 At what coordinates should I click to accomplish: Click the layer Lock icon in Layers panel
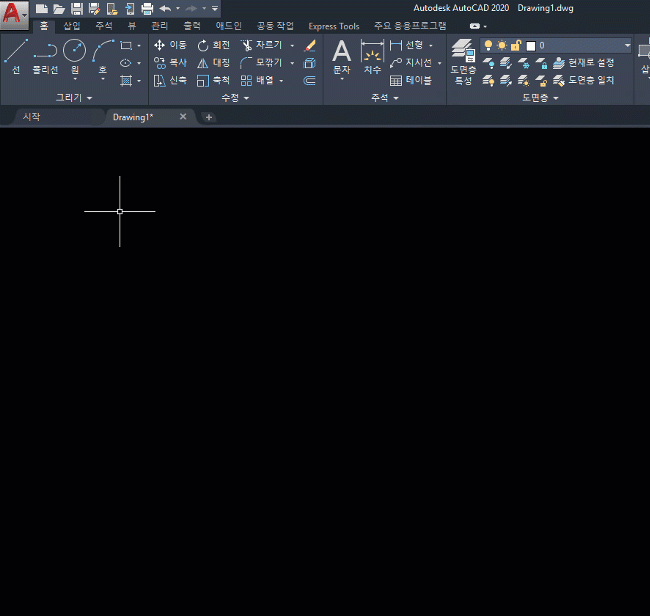tap(541, 63)
